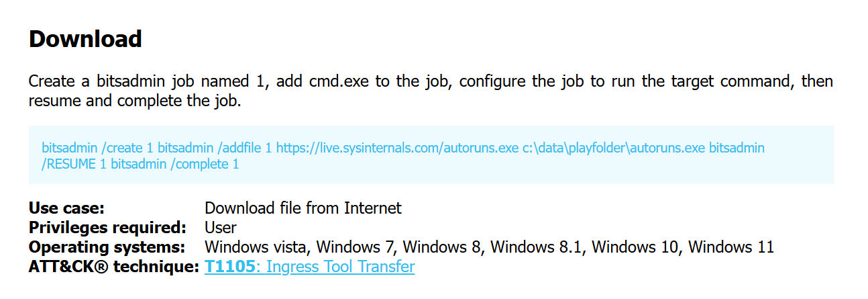Click the Download section heading
The height and width of the screenshot is (299, 868).
coord(85,39)
